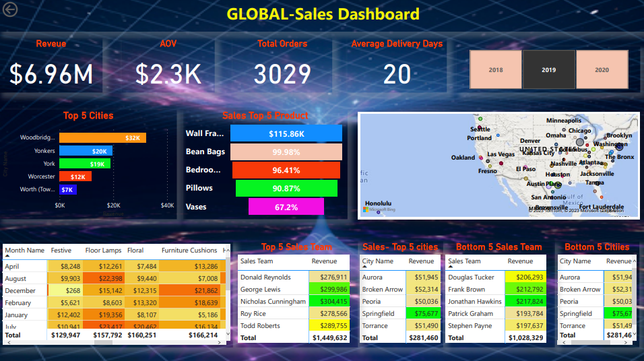
Task: Click Bottom 5 Cities scroll right arrow
Action: pyautogui.click(x=626, y=342)
